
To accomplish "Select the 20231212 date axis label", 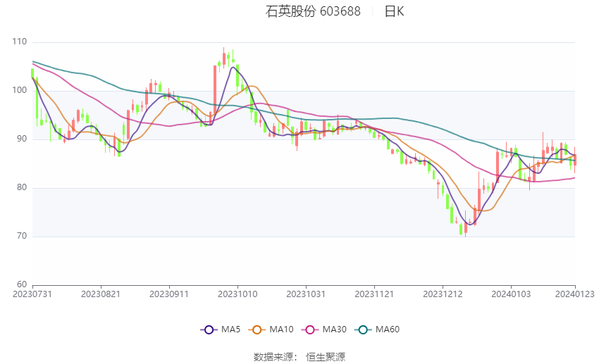I will point(443,294).
